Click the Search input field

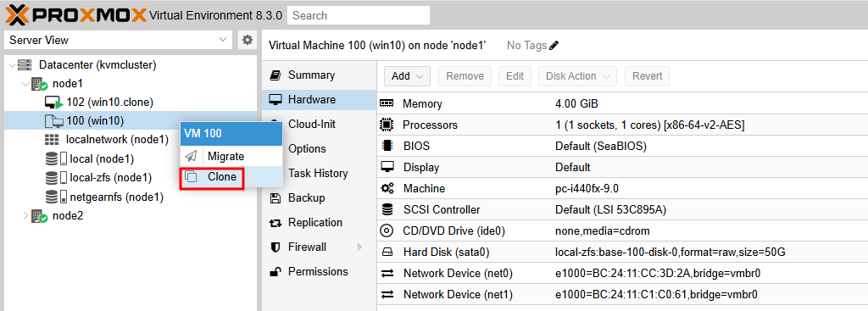pos(359,15)
